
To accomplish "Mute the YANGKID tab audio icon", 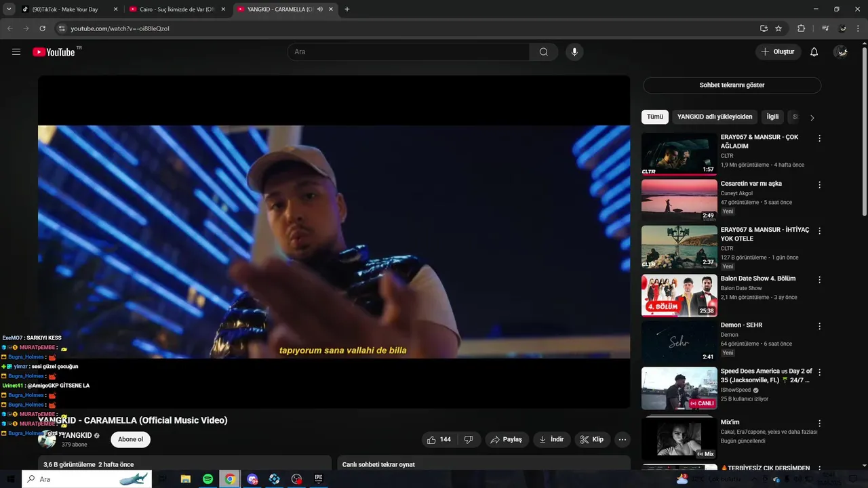I will point(320,9).
